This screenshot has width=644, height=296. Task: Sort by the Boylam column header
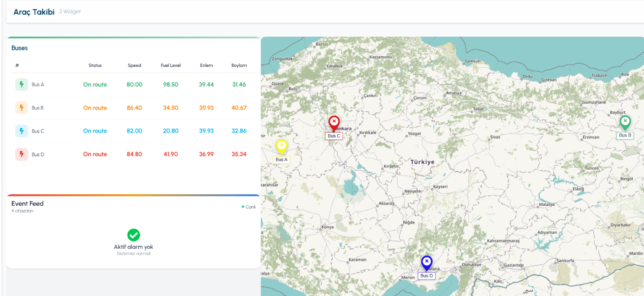(x=239, y=66)
